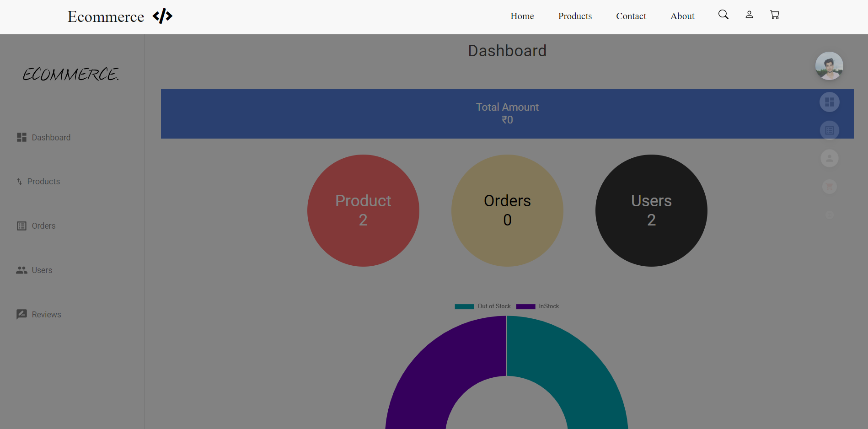Open Orders via the sidebar list icon

click(x=21, y=225)
